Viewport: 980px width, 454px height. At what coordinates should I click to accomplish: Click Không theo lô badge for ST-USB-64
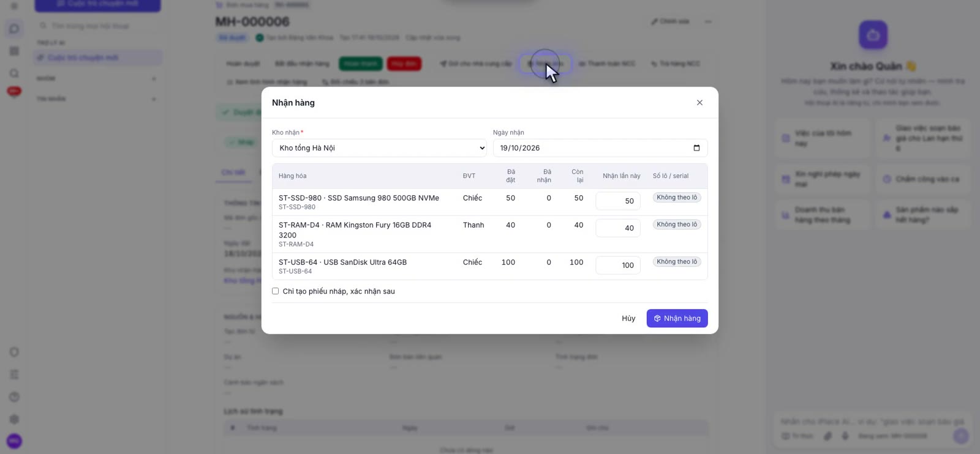[677, 262]
